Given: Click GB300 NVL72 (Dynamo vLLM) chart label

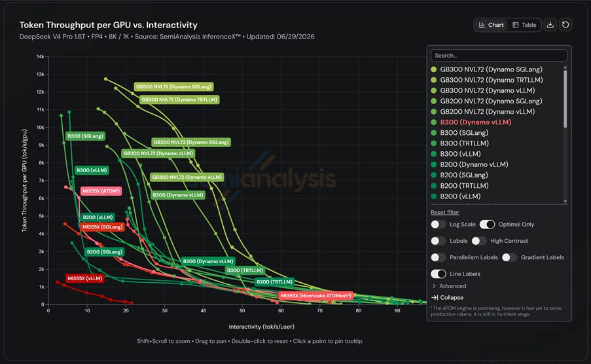Looking at the screenshot, I should click(x=187, y=177).
